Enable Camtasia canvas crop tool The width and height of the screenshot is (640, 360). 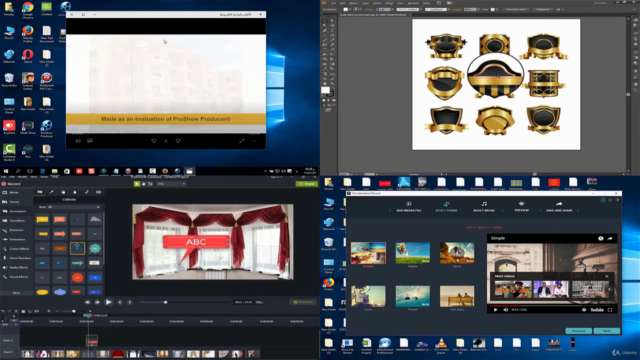pos(150,184)
